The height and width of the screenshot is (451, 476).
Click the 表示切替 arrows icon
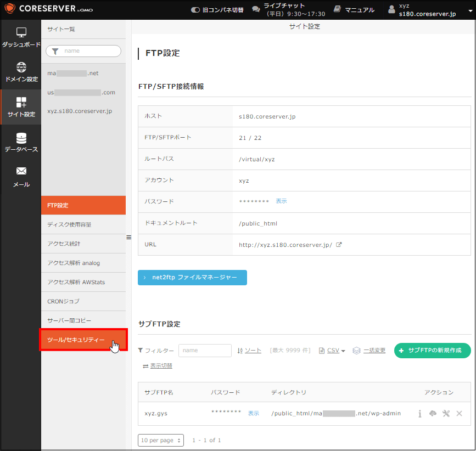pyautogui.click(x=145, y=366)
